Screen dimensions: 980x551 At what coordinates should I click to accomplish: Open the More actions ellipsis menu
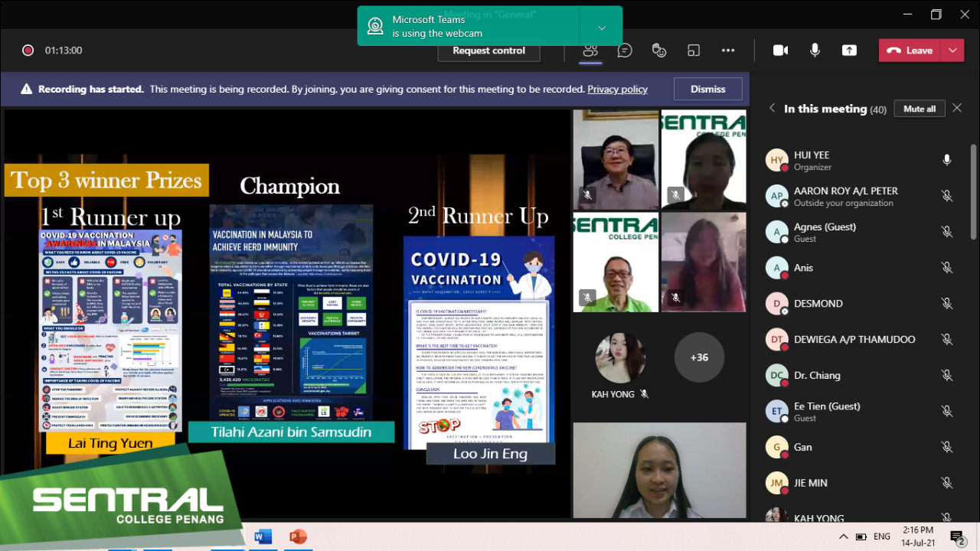pyautogui.click(x=728, y=51)
